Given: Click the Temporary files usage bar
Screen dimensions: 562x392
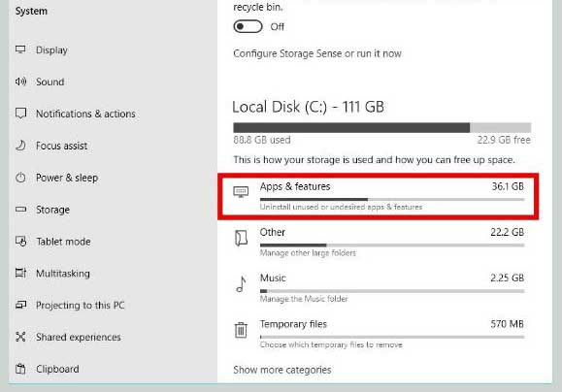Looking at the screenshot, I should click(392, 337).
